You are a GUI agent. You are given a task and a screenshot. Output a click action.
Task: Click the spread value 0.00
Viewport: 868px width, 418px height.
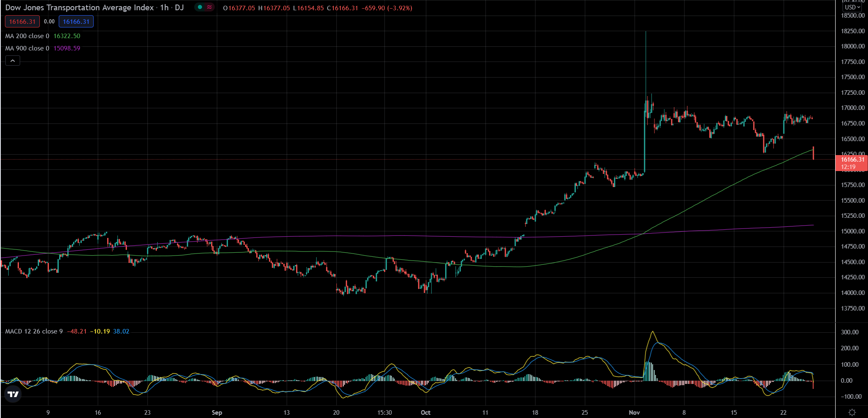click(x=49, y=22)
